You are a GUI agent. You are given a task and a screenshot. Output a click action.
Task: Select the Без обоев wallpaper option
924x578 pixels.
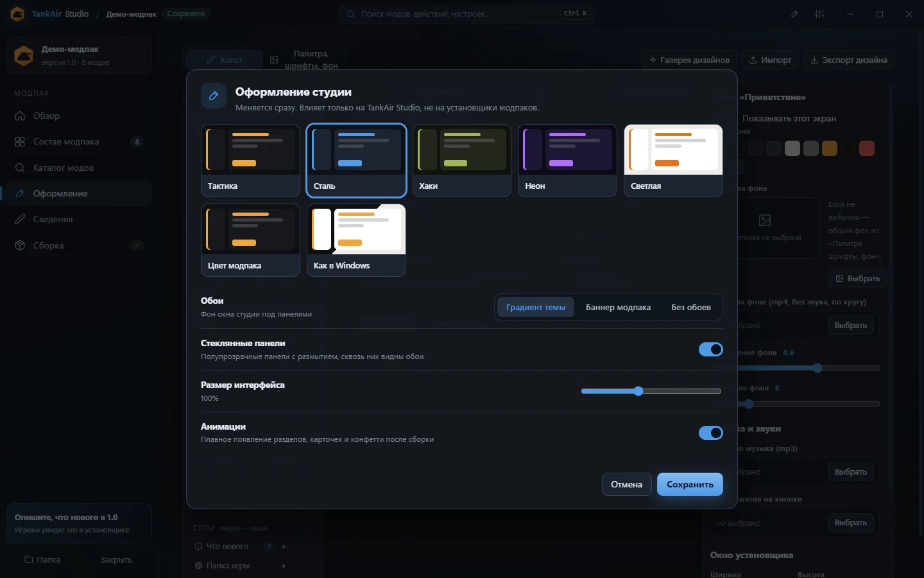coord(691,307)
